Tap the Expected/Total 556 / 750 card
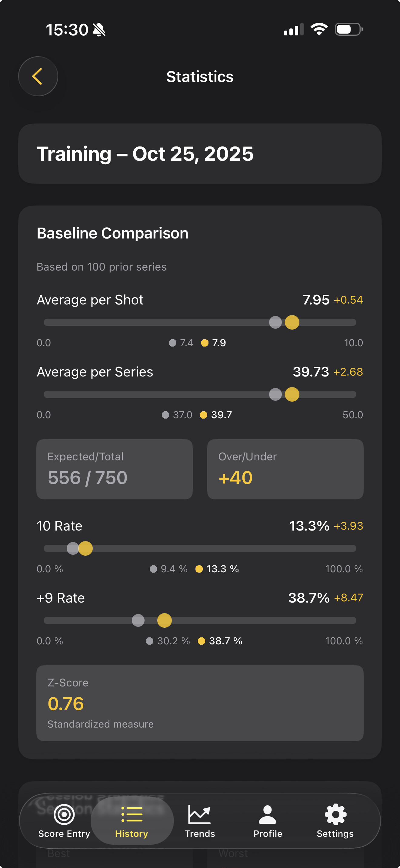The height and width of the screenshot is (868, 400). [114, 469]
